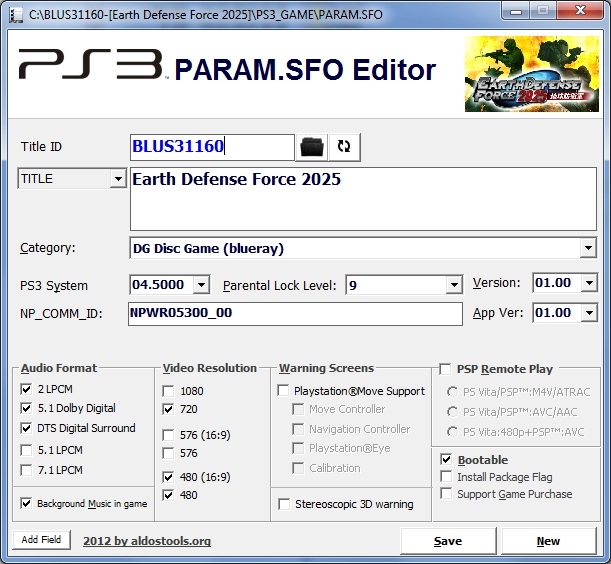The width and height of the screenshot is (611, 564).
Task: Uncheck the Bootable option
Action: [446, 460]
